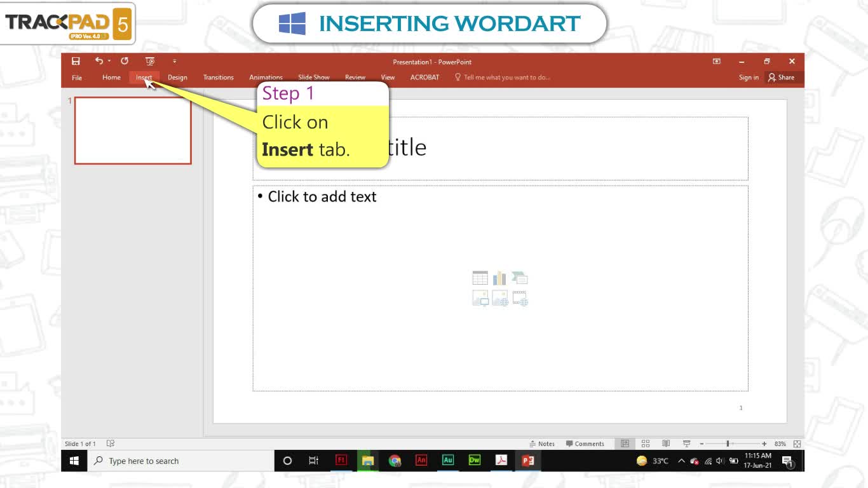
Task: Click the 11:15 AM clock and date
Action: [757, 461]
